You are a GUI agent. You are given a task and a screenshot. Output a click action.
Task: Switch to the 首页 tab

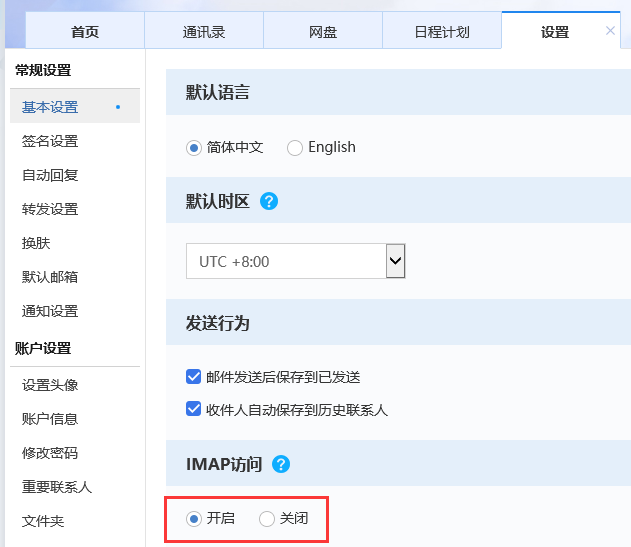click(85, 32)
